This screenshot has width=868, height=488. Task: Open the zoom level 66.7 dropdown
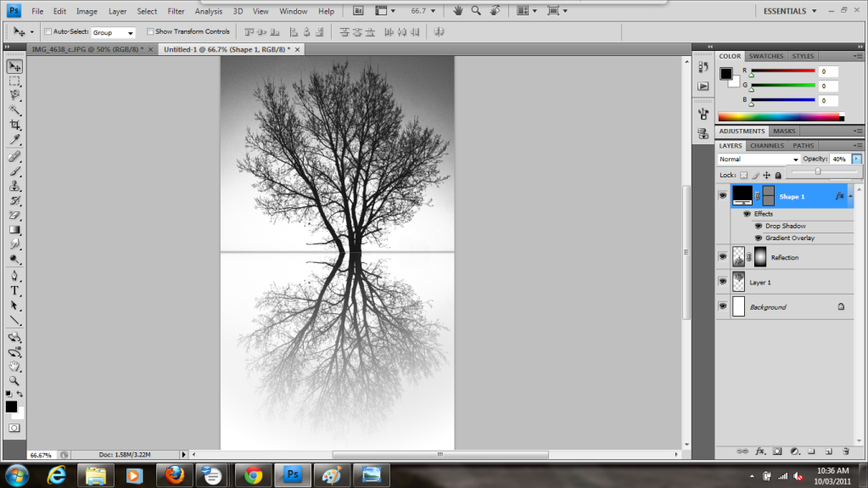coord(433,11)
